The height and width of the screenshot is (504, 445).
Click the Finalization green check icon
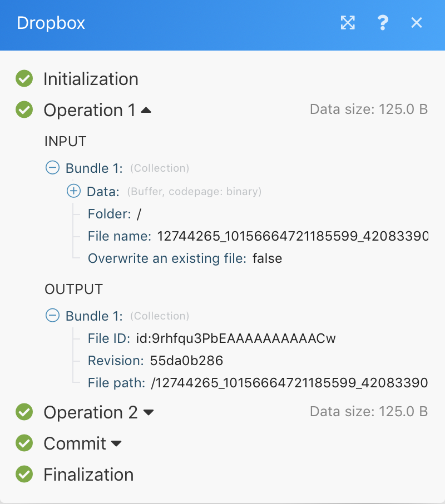pos(24,474)
